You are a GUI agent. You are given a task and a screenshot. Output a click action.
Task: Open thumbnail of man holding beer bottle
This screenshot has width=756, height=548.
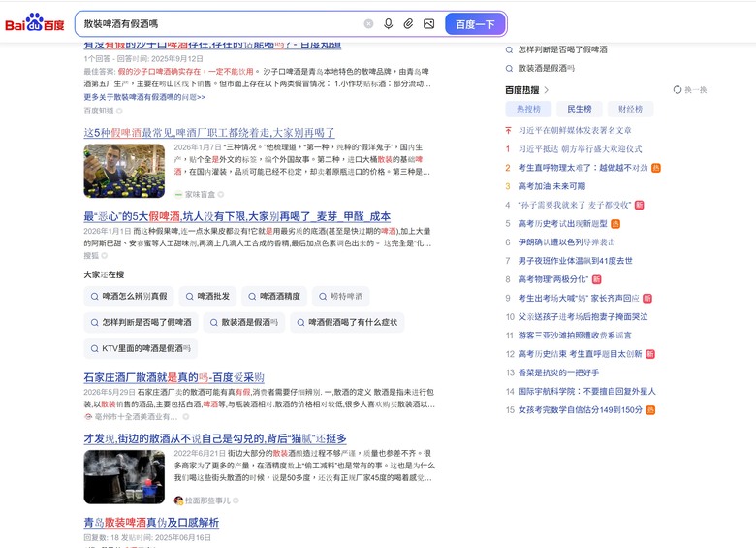pos(124,171)
